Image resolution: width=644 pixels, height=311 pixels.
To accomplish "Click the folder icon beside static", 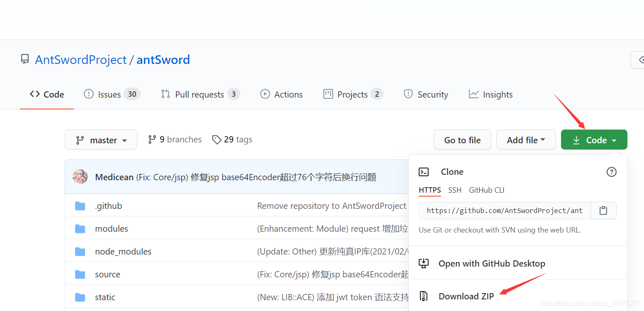I will [x=80, y=297].
